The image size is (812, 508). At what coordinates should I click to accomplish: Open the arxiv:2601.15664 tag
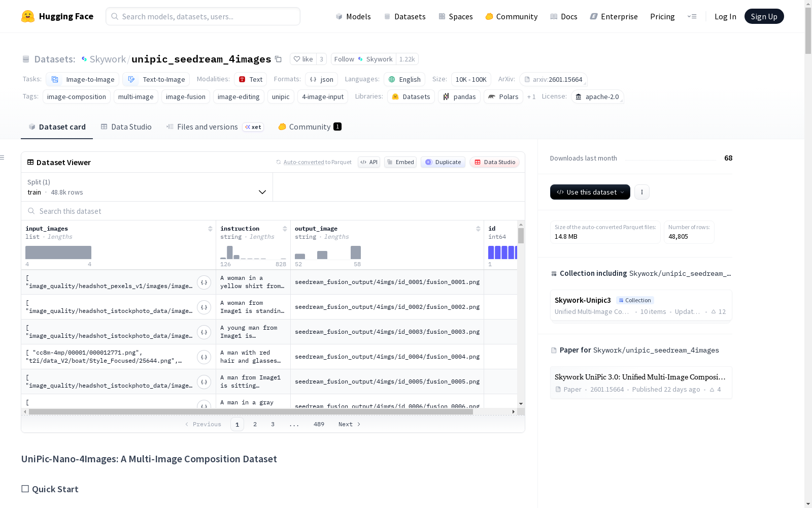[x=553, y=79]
